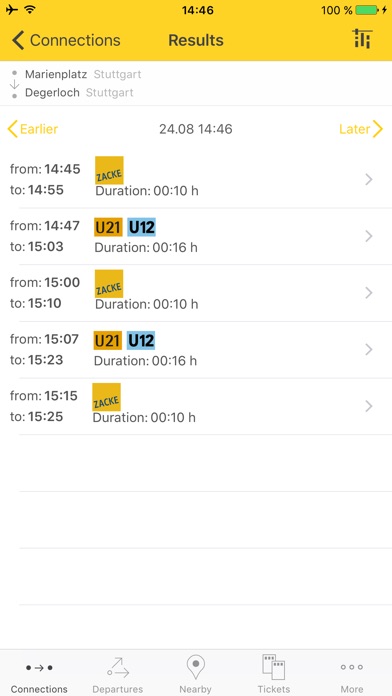Expand details chevron for 14:45 connection
The image size is (392, 696).
[368, 179]
